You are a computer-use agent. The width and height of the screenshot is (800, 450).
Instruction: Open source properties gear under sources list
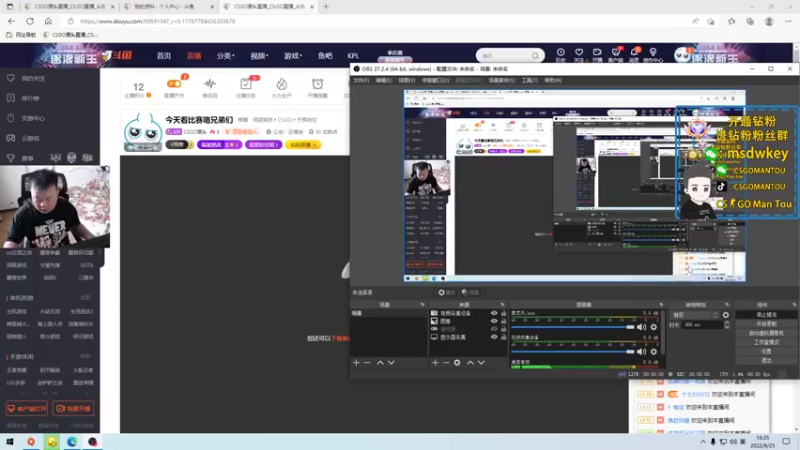click(457, 362)
